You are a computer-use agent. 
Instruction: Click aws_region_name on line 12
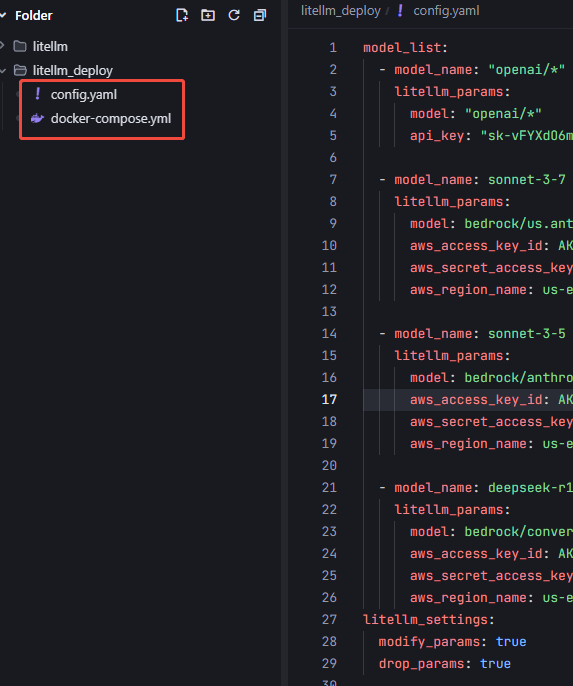468,290
